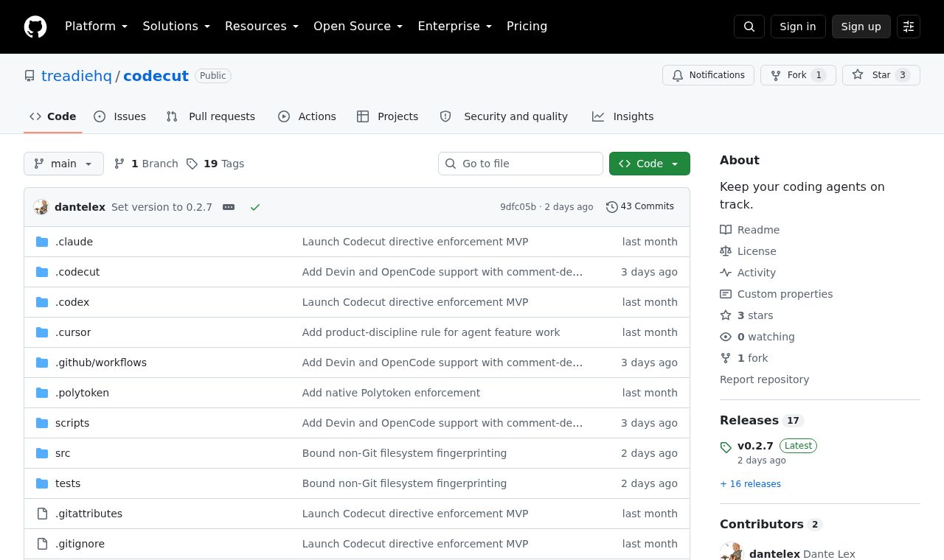Screen dimensions: 944x560
Task: View the 43 Commits history
Action: (x=640, y=207)
